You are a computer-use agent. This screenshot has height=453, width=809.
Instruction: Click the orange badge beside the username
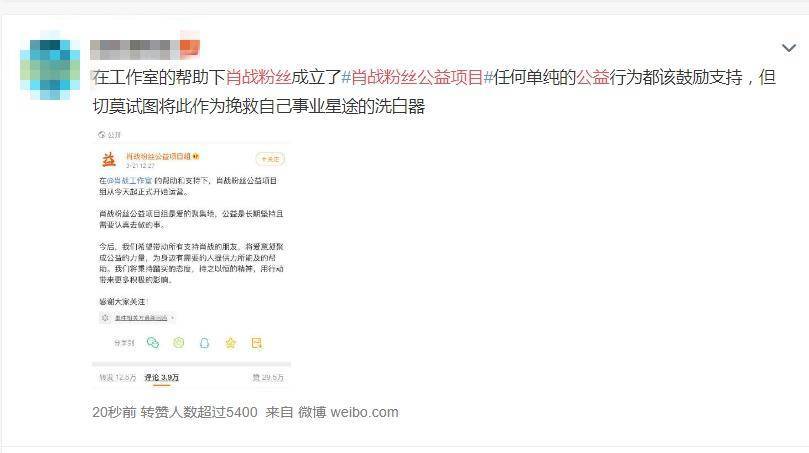tap(189, 48)
